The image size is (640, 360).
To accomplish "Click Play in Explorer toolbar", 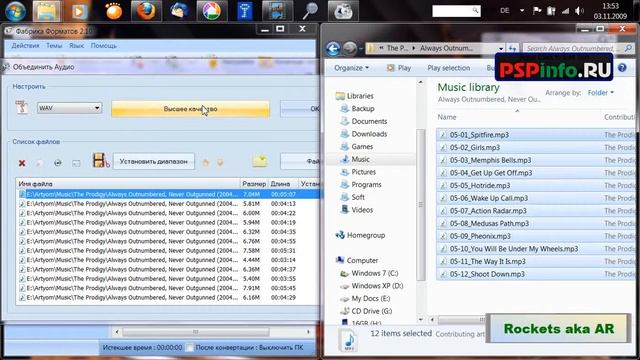I will tap(399, 68).
